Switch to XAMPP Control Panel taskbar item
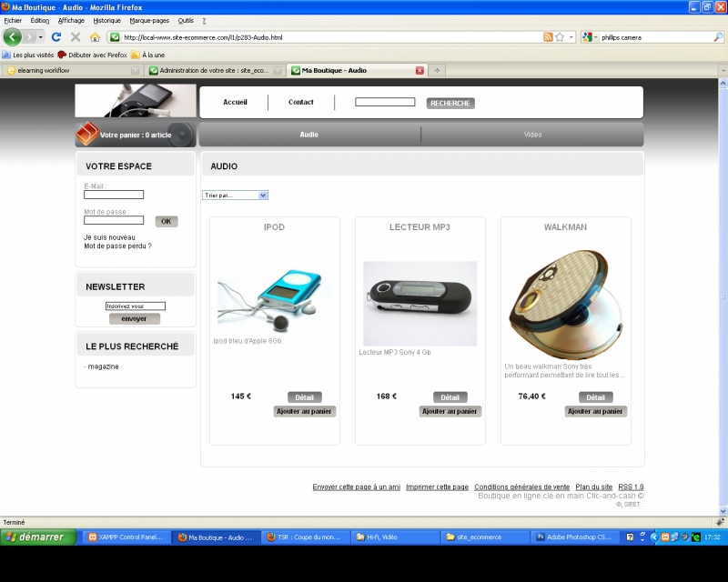 point(126,537)
